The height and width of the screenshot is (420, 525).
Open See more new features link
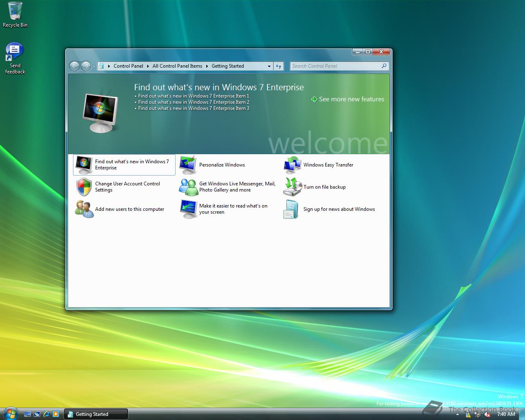(x=348, y=99)
